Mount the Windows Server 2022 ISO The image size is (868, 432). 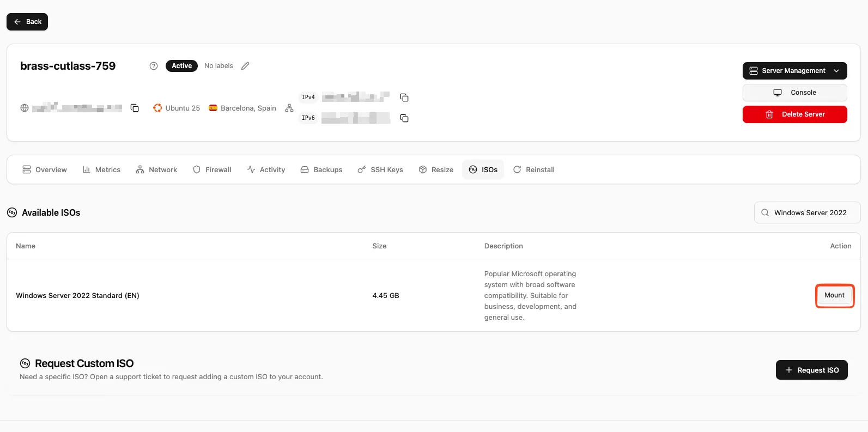tap(834, 295)
